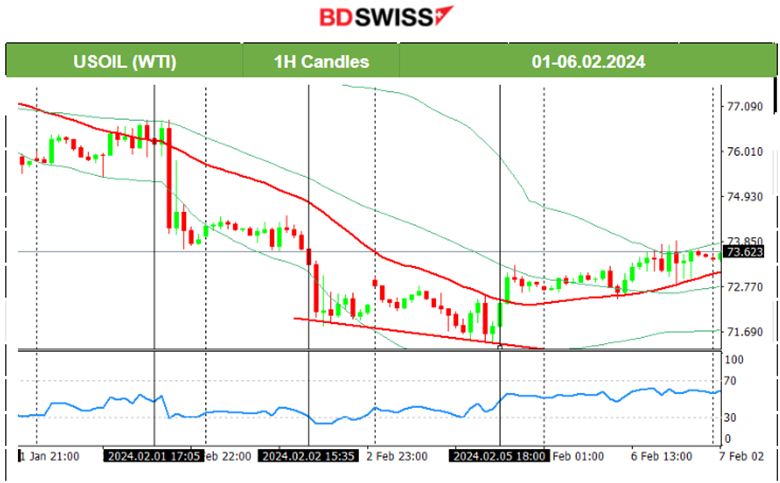Click the 76.010 price axis label
Image resolution: width=780 pixels, height=483 pixels.
[744, 151]
